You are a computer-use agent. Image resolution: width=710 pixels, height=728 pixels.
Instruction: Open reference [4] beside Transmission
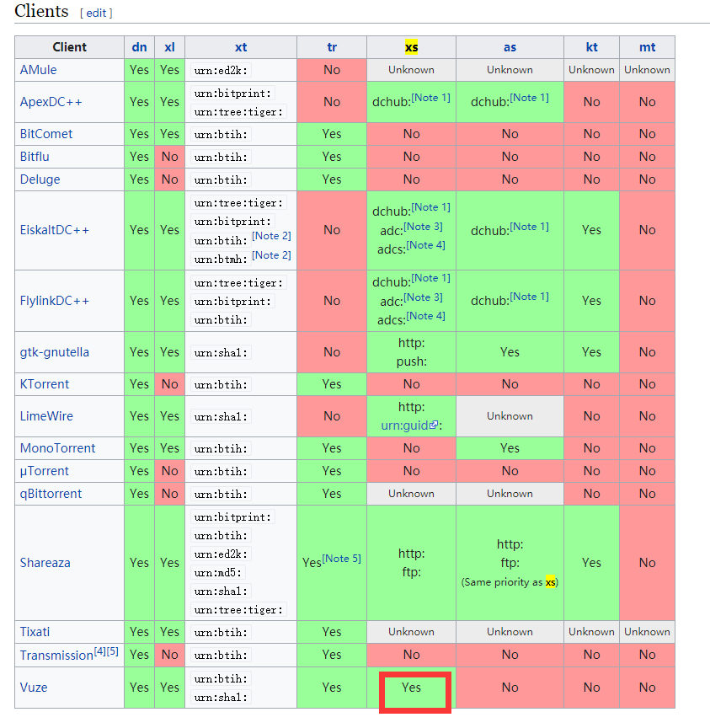point(100,652)
